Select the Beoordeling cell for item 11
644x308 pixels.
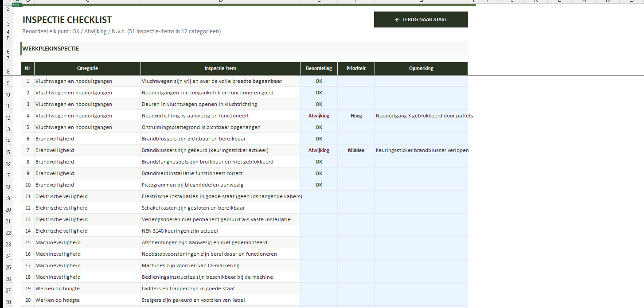(x=319, y=196)
